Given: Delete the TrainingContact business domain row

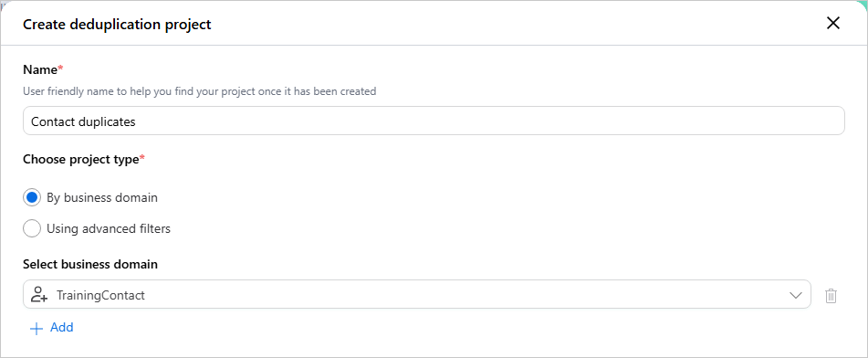Looking at the screenshot, I should [x=831, y=296].
